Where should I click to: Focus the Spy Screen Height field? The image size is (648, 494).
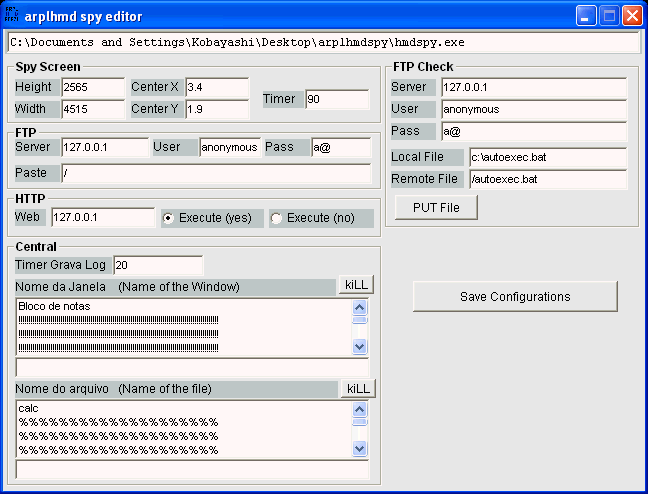(92, 87)
